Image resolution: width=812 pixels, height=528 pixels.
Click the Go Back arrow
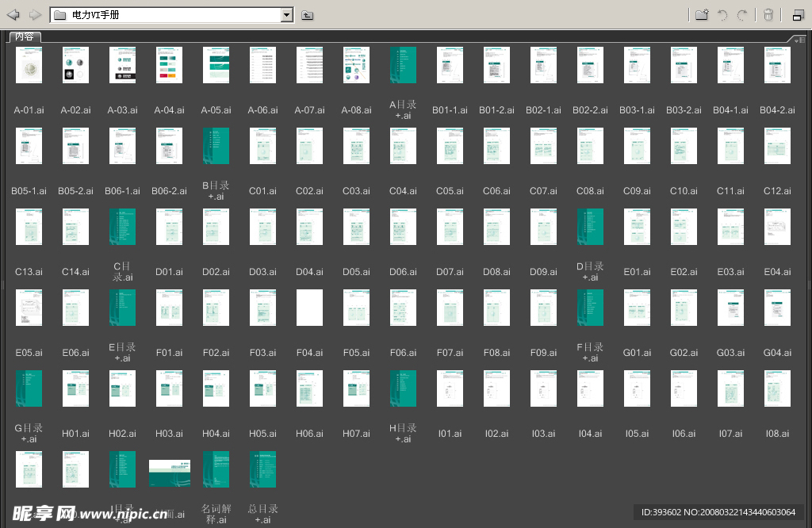click(x=13, y=15)
